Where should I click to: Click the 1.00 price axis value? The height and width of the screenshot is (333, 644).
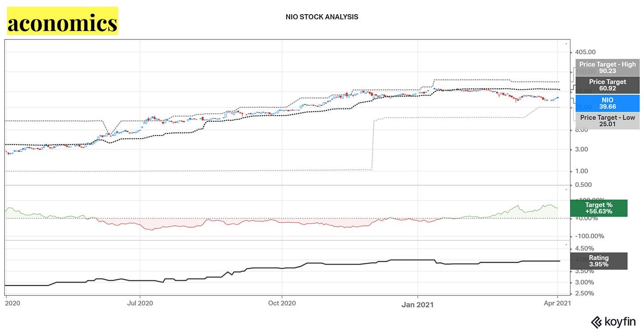coord(582,171)
